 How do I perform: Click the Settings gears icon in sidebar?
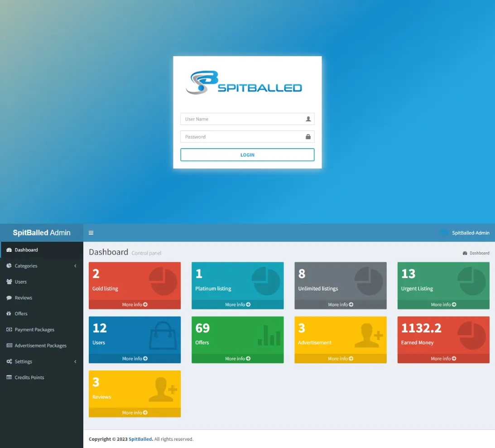coord(9,361)
